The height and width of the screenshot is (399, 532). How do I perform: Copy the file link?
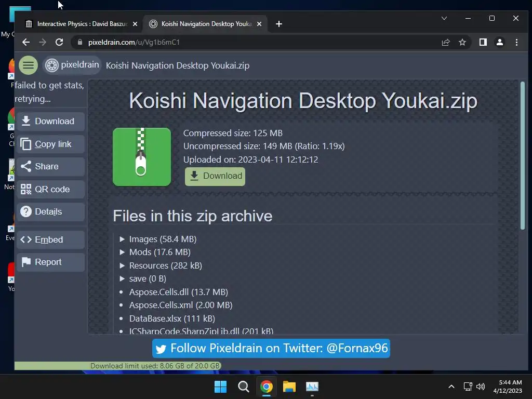click(50, 144)
